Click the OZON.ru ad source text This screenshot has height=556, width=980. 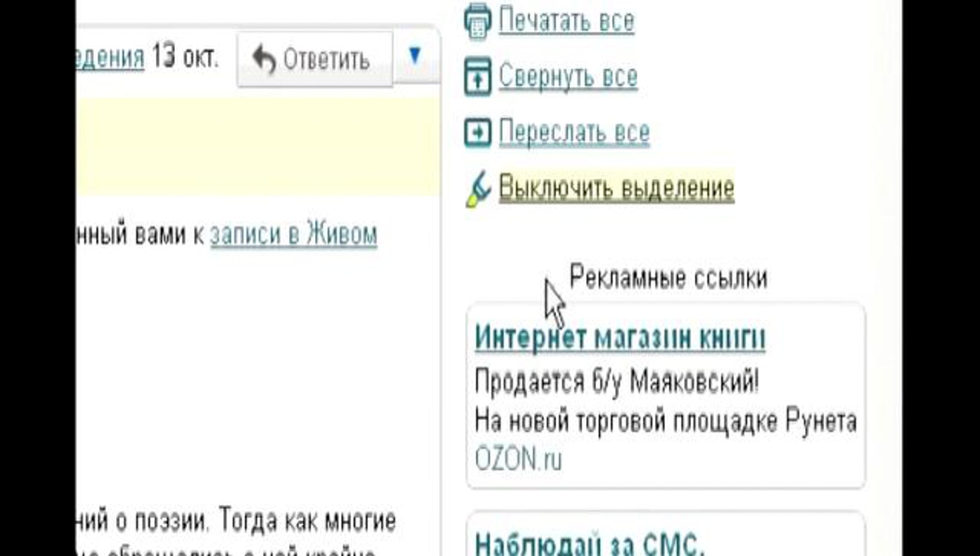[519, 459]
